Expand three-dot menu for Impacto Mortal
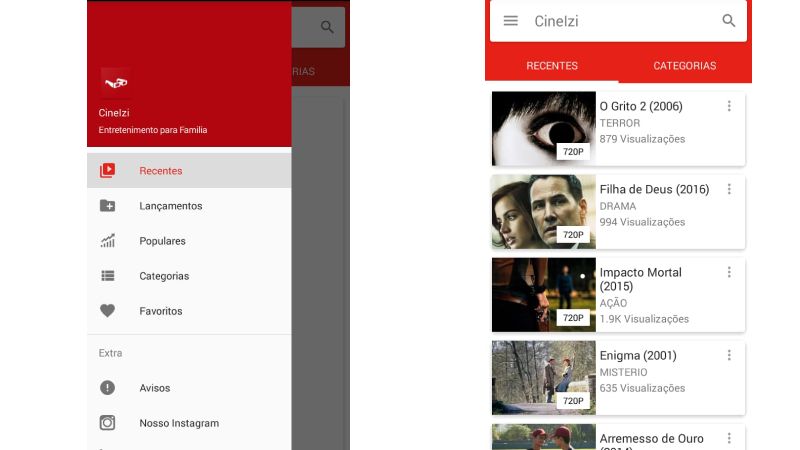 (729, 272)
